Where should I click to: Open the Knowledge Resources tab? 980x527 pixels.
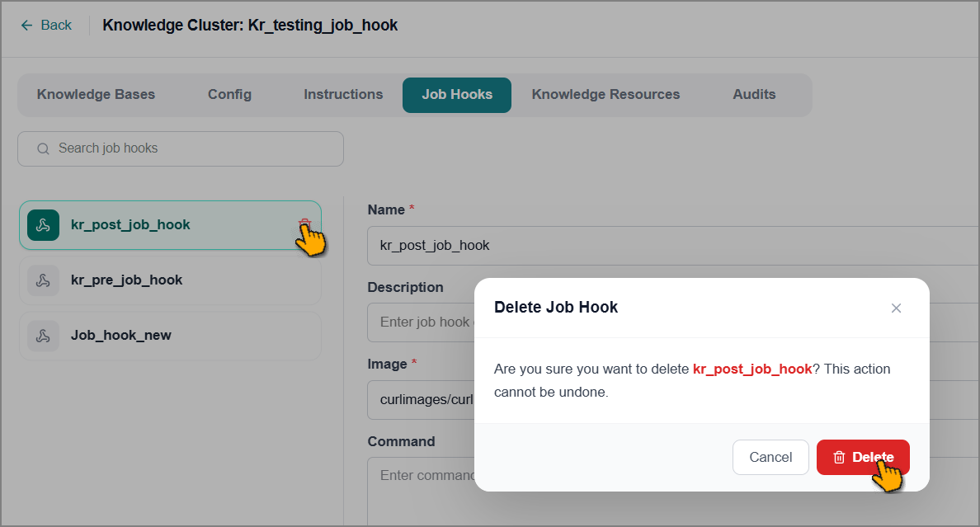pos(605,94)
